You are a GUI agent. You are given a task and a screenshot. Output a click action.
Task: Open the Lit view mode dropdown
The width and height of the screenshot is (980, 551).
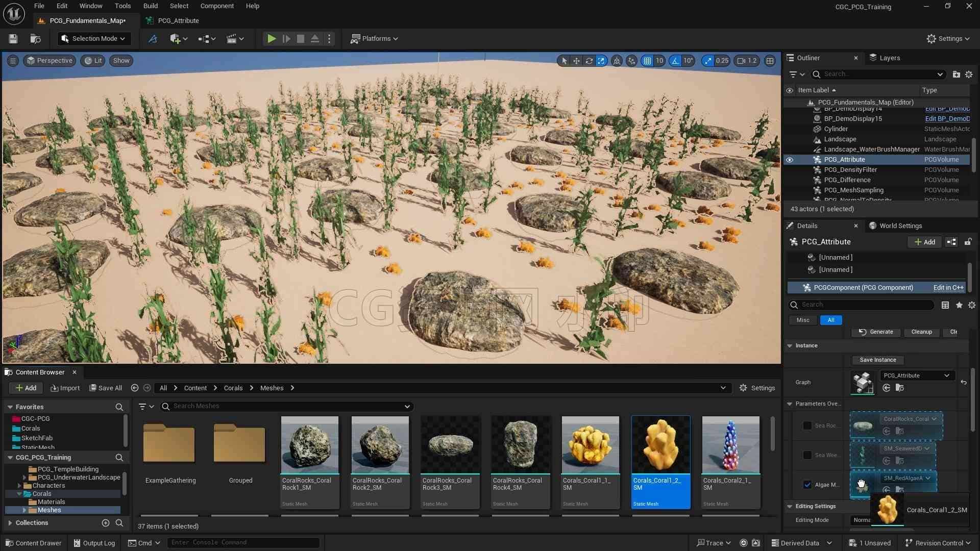[93, 61]
